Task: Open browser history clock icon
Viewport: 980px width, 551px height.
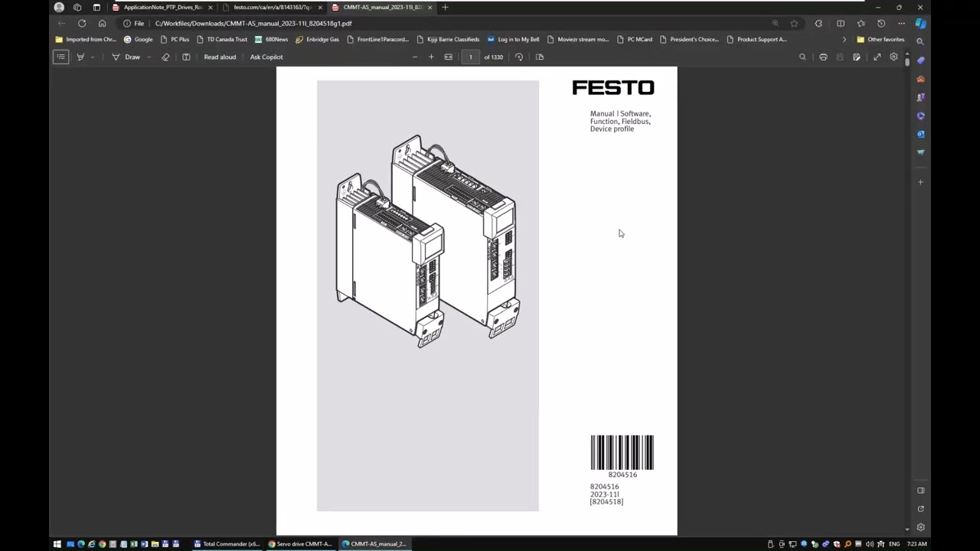Action: [x=881, y=23]
